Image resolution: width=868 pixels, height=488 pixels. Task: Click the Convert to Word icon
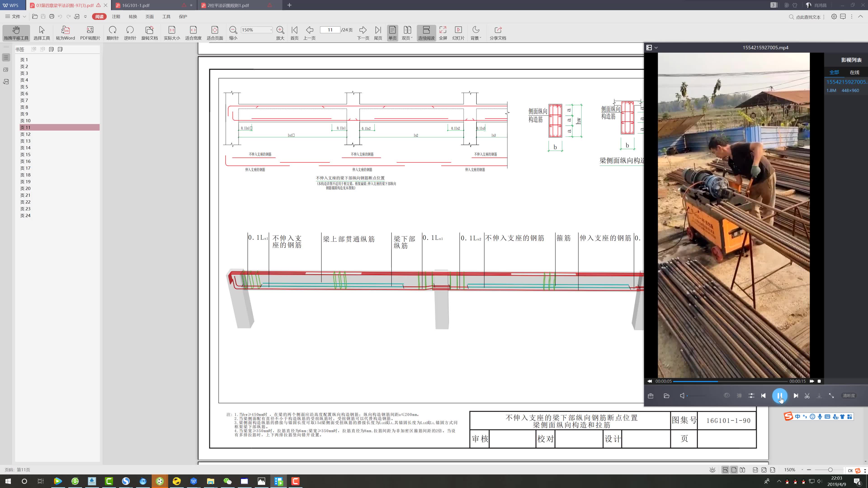(65, 33)
